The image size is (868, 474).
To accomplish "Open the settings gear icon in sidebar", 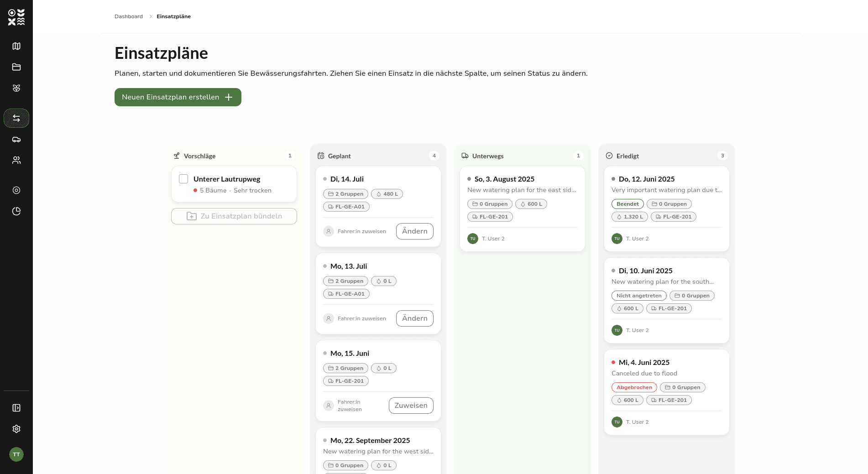I will 16,429.
